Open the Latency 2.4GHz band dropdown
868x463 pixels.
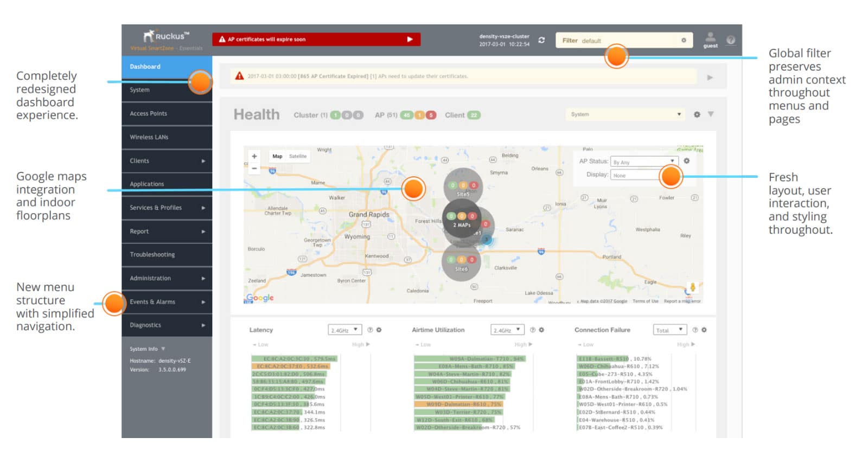click(x=345, y=330)
